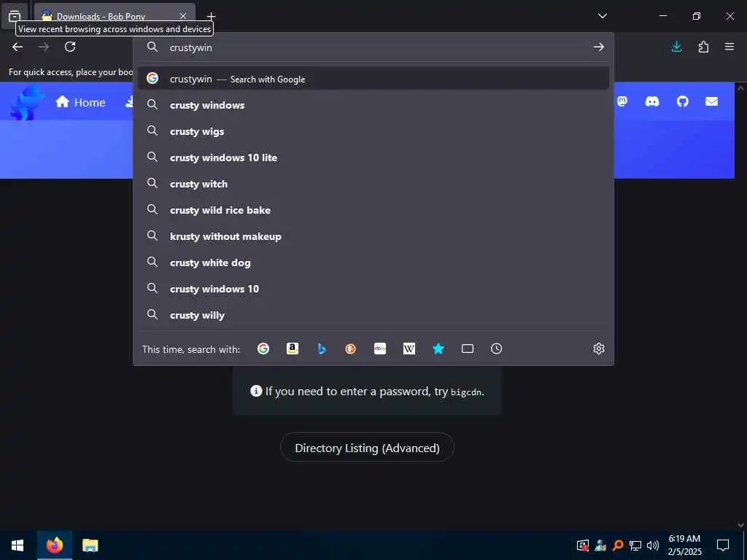Choose suggestion crusty white dog
The height and width of the screenshot is (560, 747).
[x=373, y=262]
